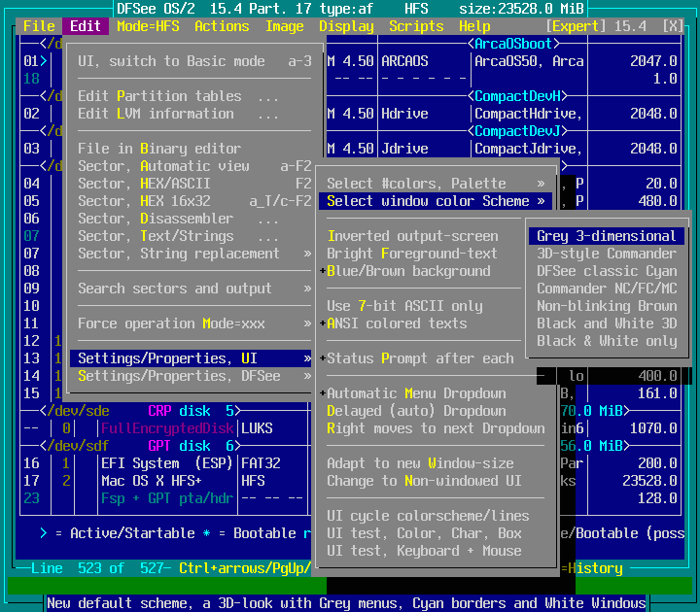
Task: Click /dev/sde CRP disk 5 header
Action: click(140, 410)
